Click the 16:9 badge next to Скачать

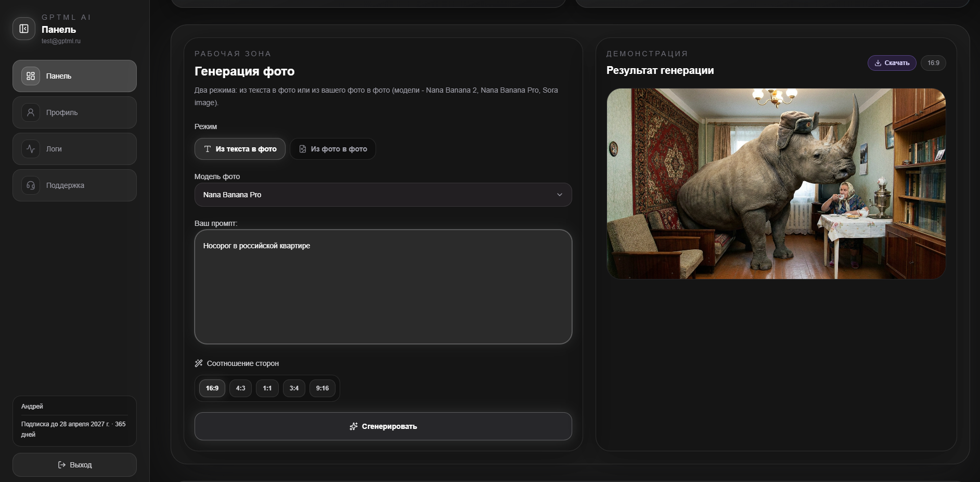(934, 63)
